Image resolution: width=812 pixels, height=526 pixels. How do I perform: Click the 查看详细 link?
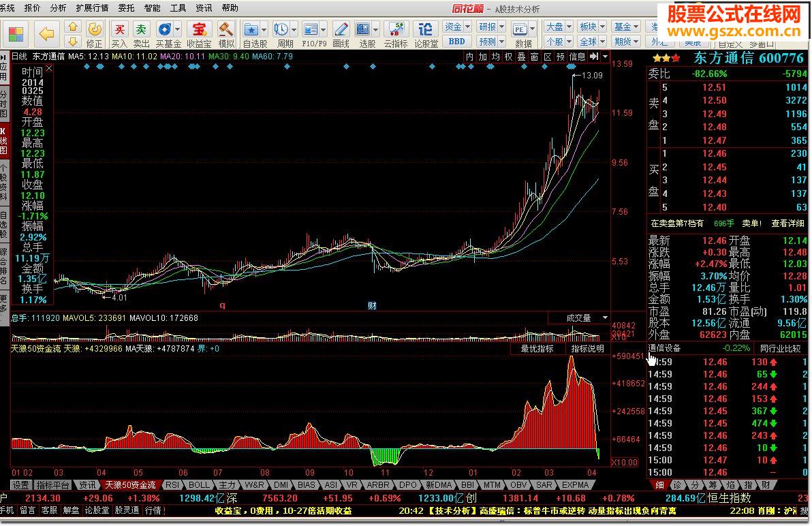click(x=787, y=223)
